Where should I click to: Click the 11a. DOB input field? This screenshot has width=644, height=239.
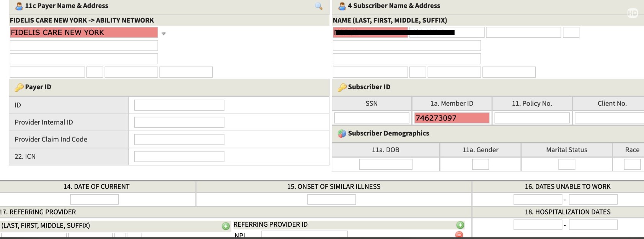[386, 164]
